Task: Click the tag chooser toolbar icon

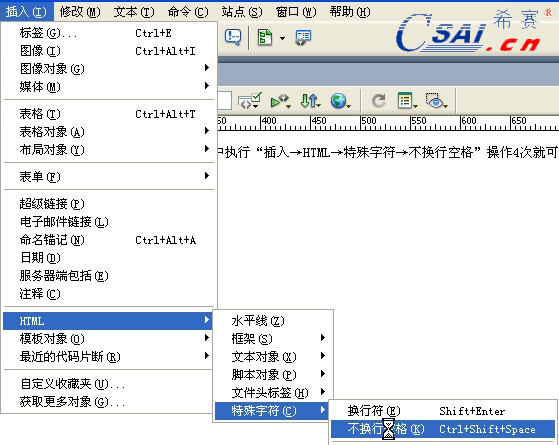Action: 303,37
